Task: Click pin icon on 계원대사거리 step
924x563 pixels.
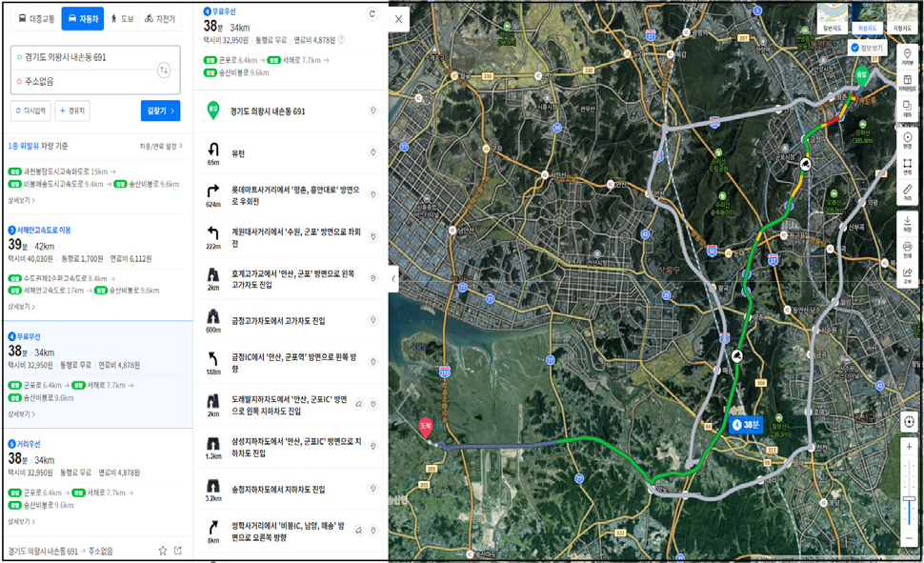Action: 373,236
